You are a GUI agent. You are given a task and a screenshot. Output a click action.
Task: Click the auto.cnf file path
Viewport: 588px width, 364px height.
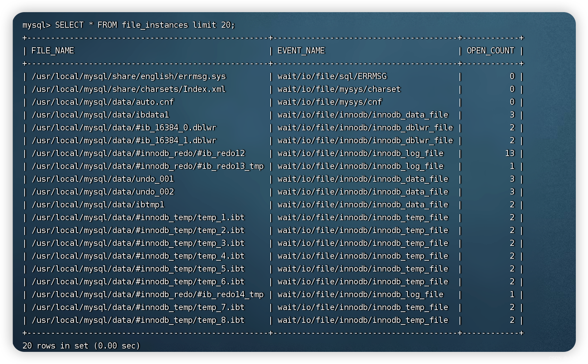pos(103,102)
